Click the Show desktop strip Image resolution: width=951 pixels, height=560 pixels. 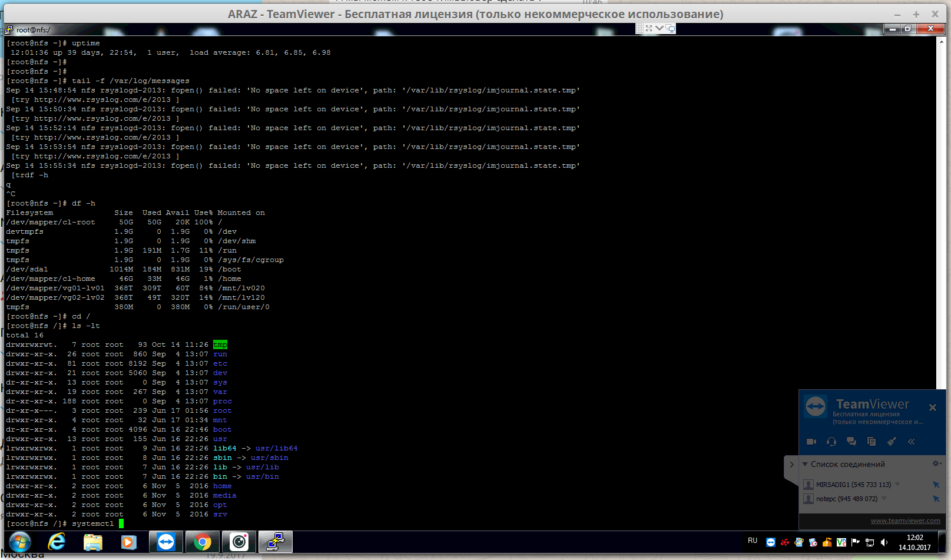point(942,542)
